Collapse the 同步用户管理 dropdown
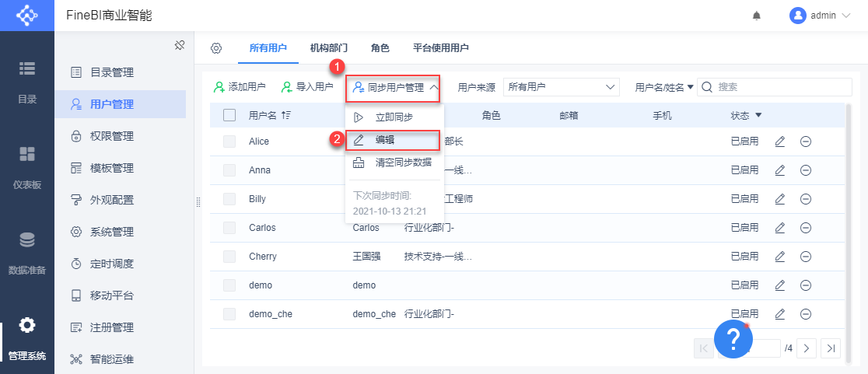Viewport: 868px width, 374px height. pos(394,88)
